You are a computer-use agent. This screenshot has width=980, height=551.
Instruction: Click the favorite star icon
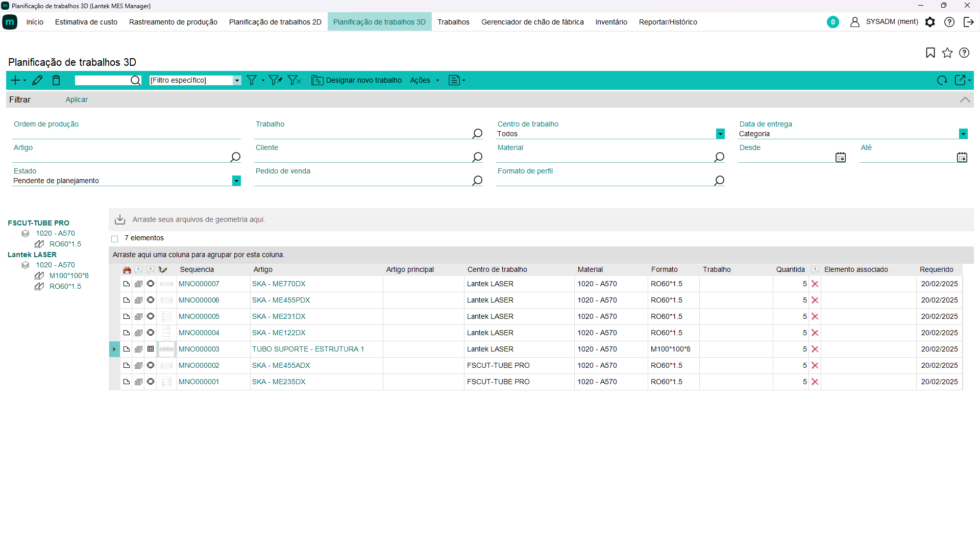(x=947, y=53)
